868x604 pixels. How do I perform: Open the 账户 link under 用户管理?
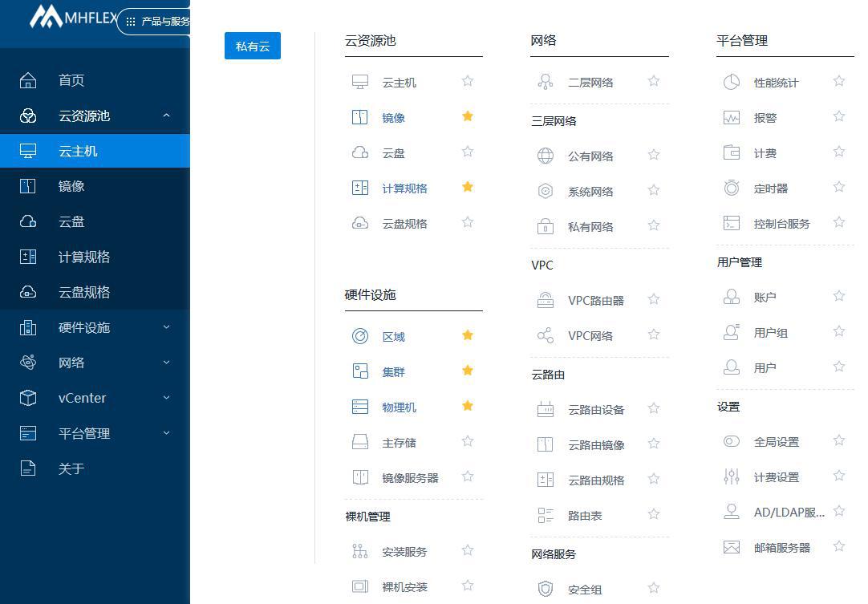click(x=765, y=298)
